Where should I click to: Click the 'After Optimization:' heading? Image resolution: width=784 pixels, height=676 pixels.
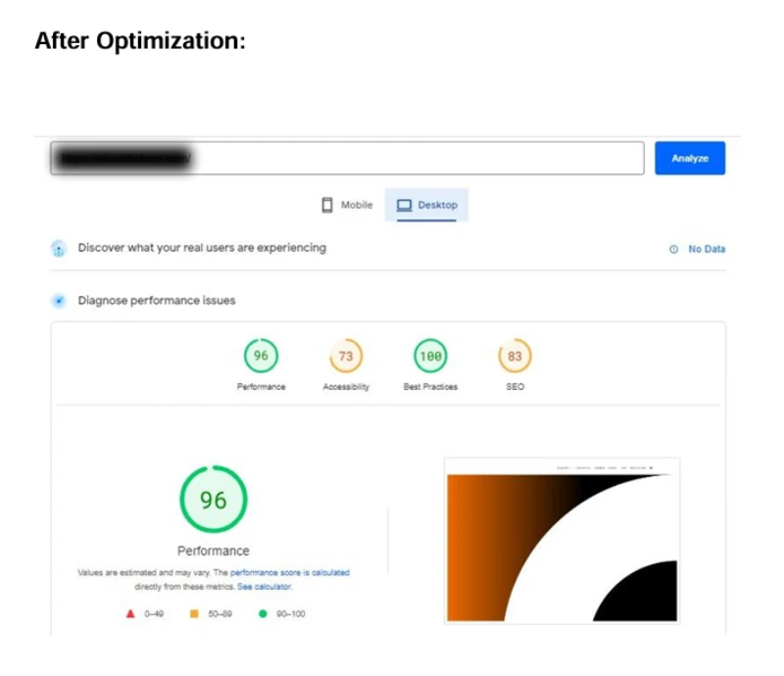tap(140, 40)
